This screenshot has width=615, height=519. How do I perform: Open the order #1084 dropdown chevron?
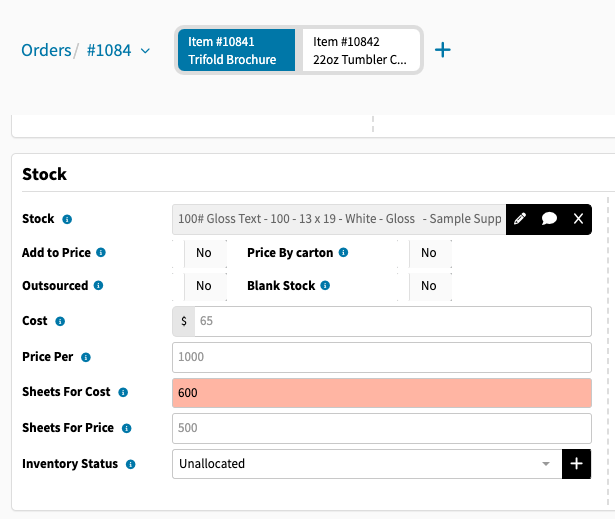(x=145, y=51)
